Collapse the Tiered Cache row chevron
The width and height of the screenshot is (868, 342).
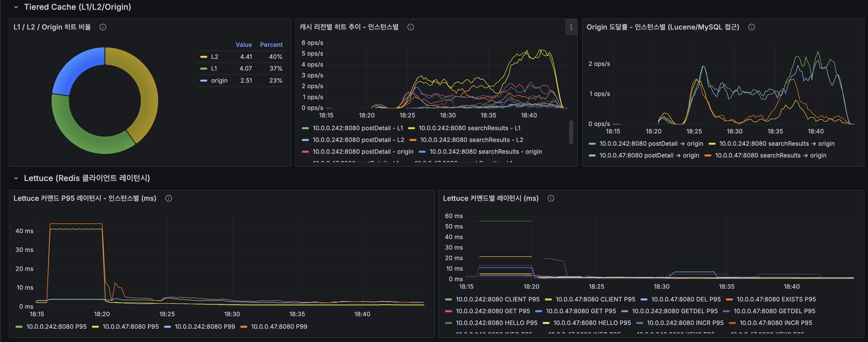click(x=16, y=7)
